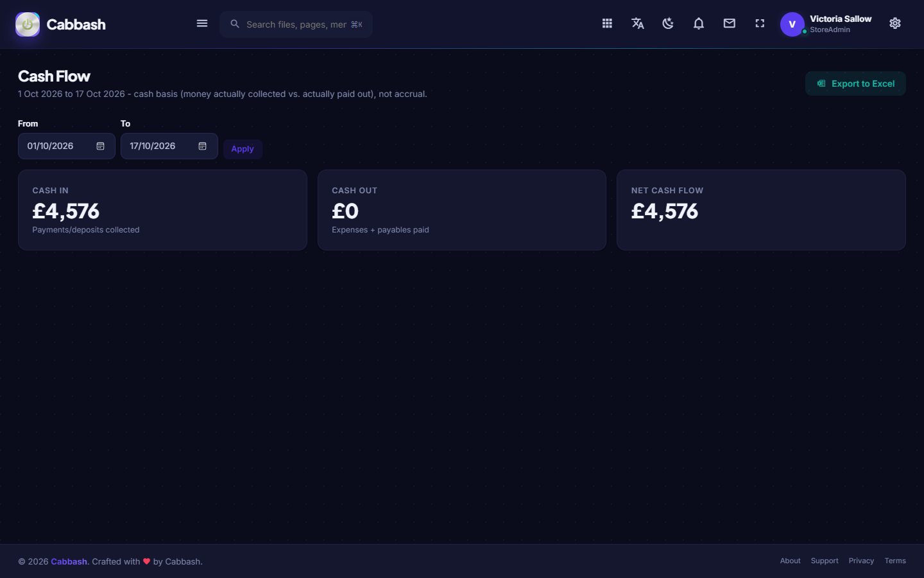Click the Apply button
The image size is (924, 578).
243,149
